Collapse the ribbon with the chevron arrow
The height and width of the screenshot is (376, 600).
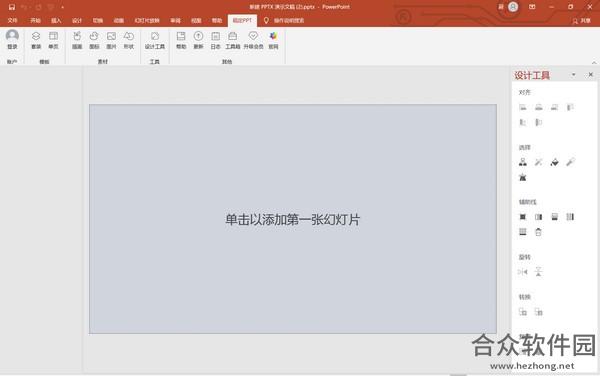click(x=594, y=62)
